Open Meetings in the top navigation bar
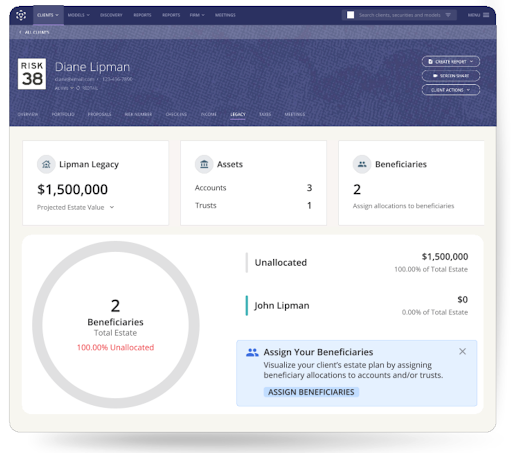 tap(225, 15)
